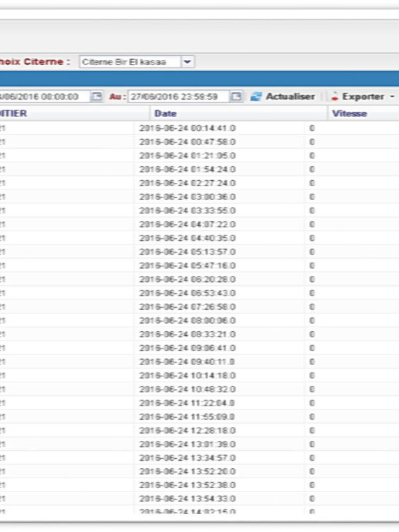Screen dimensions: 399x532
Task: Click the Exporter icon
Action: pyautogui.click(x=335, y=96)
